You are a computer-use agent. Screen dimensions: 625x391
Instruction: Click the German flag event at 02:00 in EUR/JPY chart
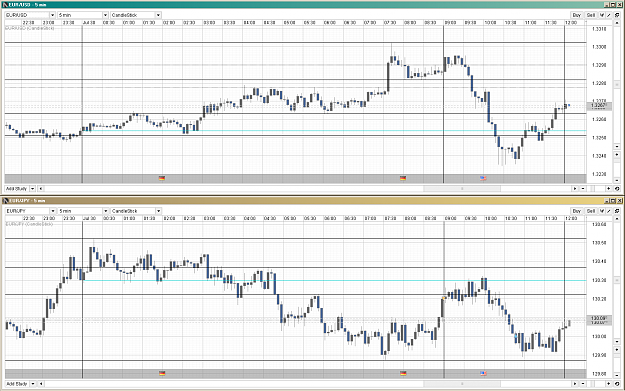(162, 373)
